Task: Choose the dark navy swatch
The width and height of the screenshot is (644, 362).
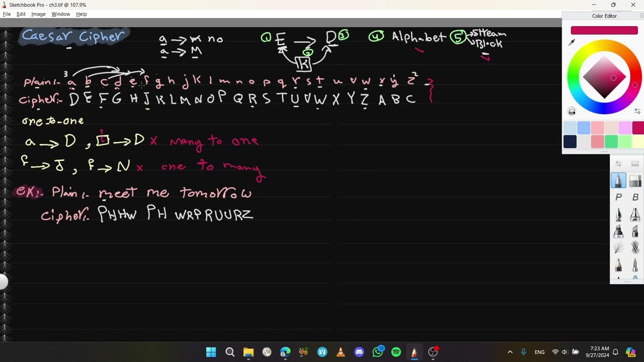Action: click(x=570, y=142)
